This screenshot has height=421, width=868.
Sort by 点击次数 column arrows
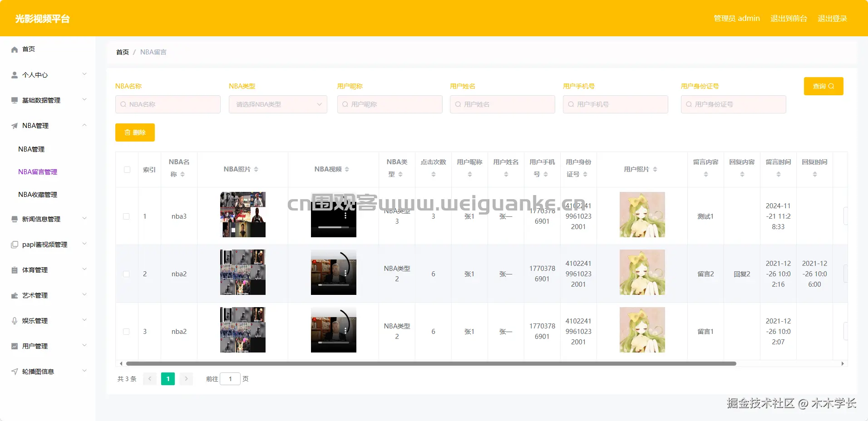434,174
